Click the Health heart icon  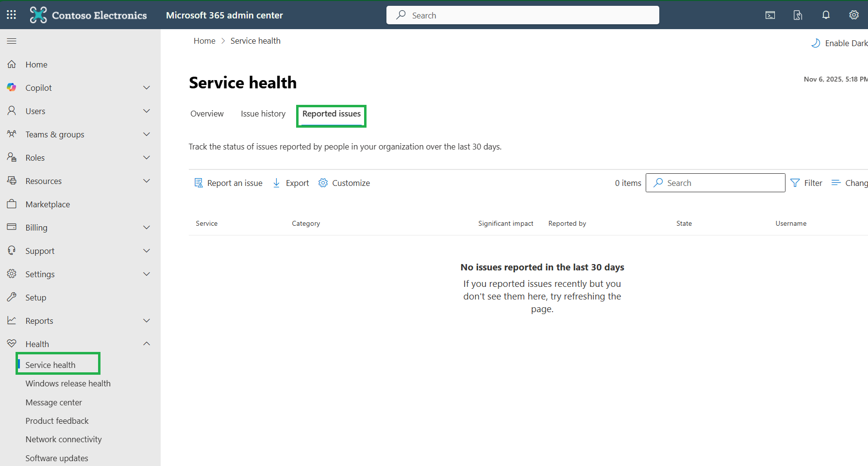[12, 344]
